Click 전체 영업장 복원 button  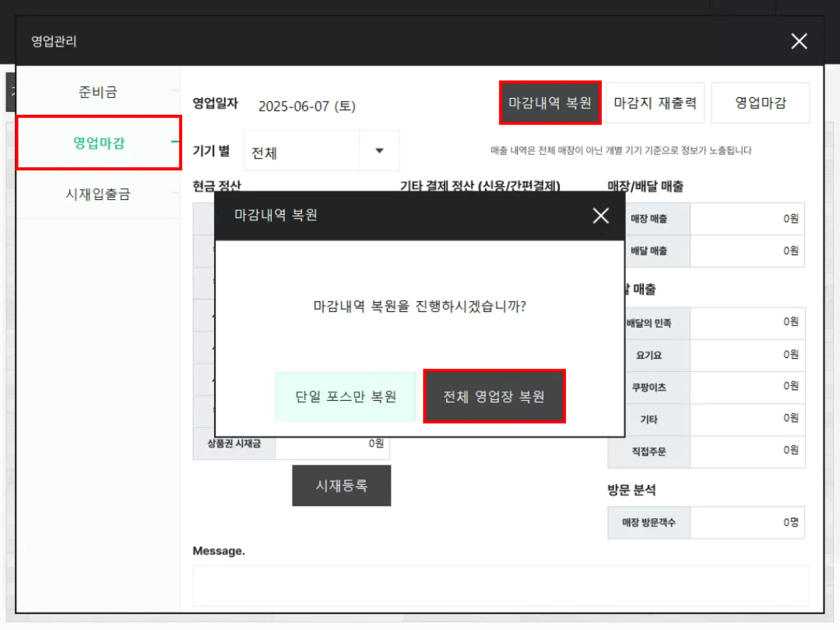coord(494,397)
